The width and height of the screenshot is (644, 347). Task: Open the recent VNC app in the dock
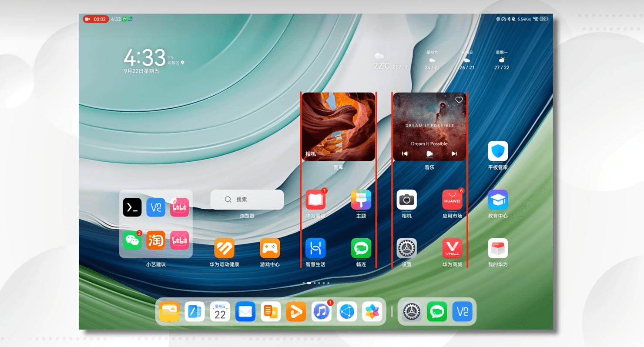pos(462,312)
